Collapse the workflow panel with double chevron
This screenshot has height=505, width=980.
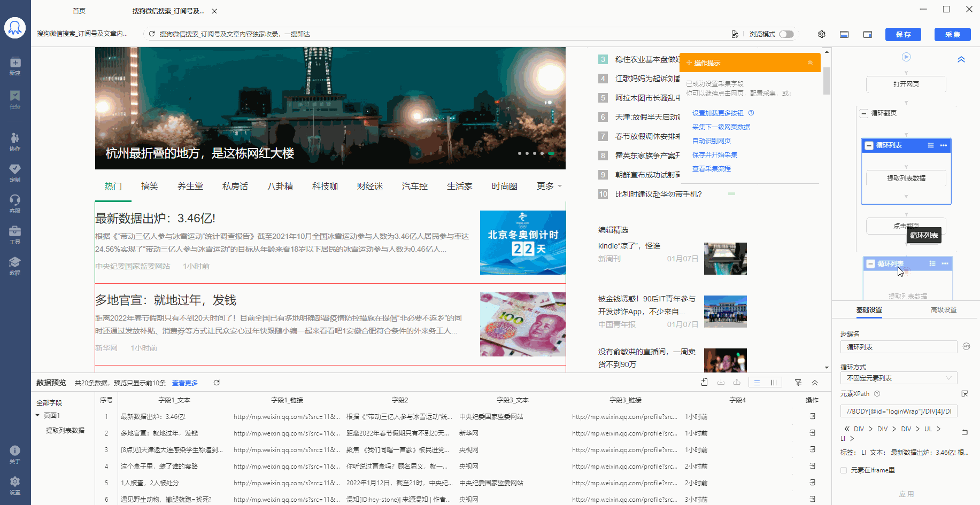pos(961,59)
